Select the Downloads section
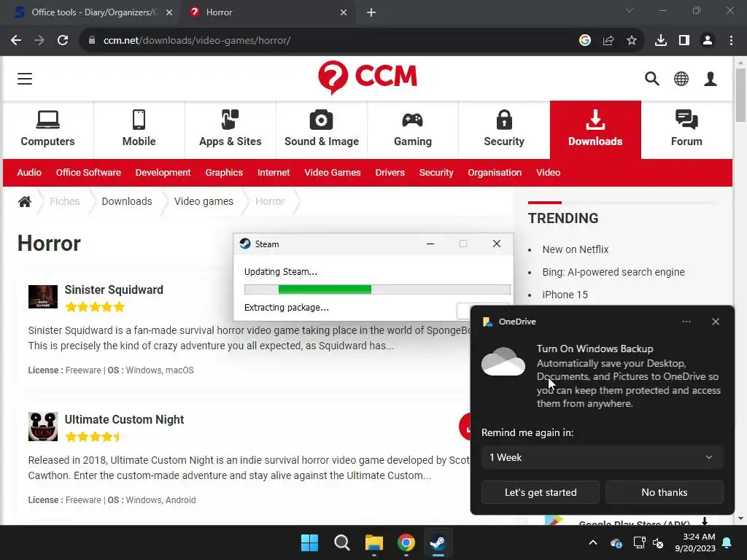 pos(595,129)
